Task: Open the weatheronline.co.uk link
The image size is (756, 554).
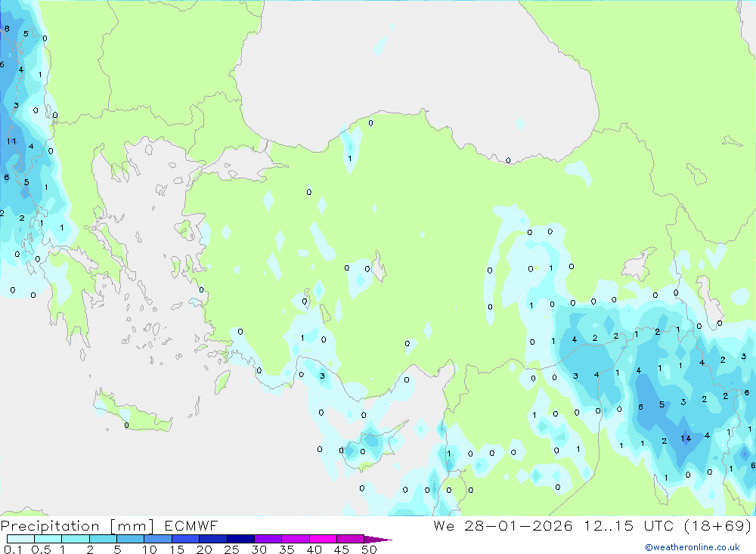Action: coord(692,547)
